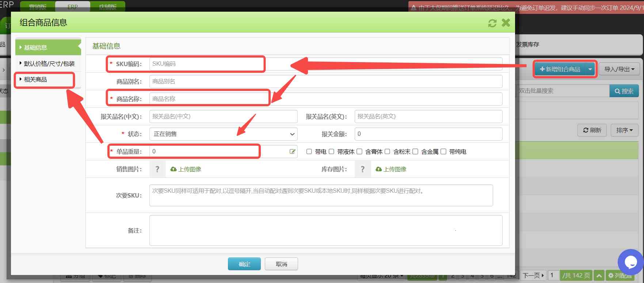Screen dimensions: 644x283
Task: Click the 搜索 search button
Action: click(624, 91)
